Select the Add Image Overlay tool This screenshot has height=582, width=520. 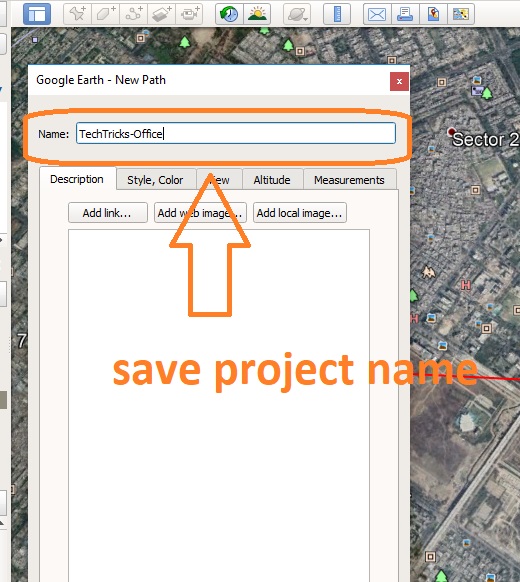(161, 14)
